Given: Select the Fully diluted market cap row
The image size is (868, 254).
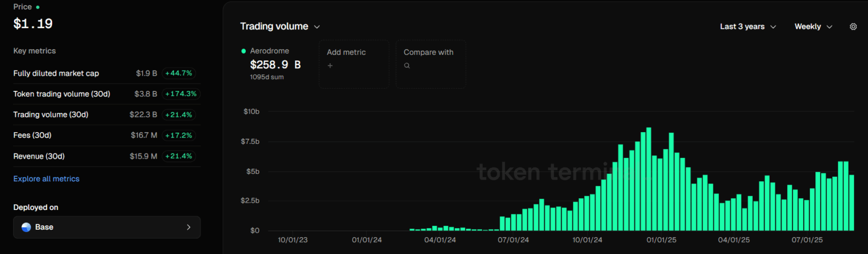Looking at the screenshot, I should click(107, 73).
